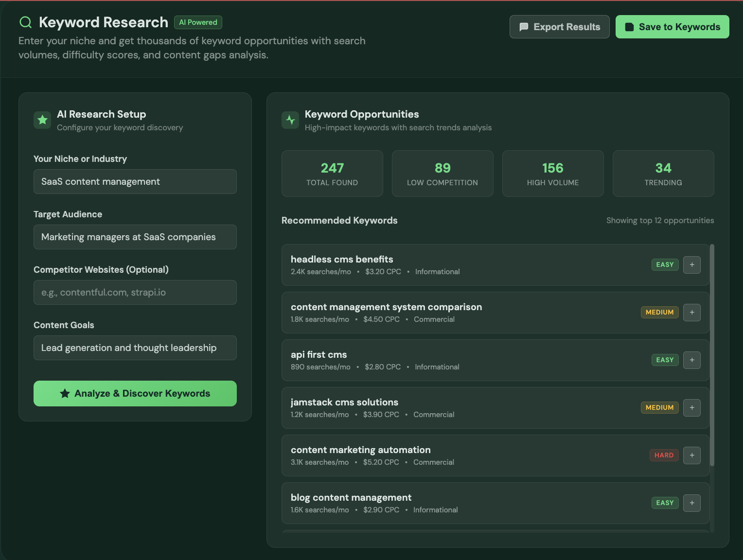Select the Trending stat card
743x560 pixels.
663,174
